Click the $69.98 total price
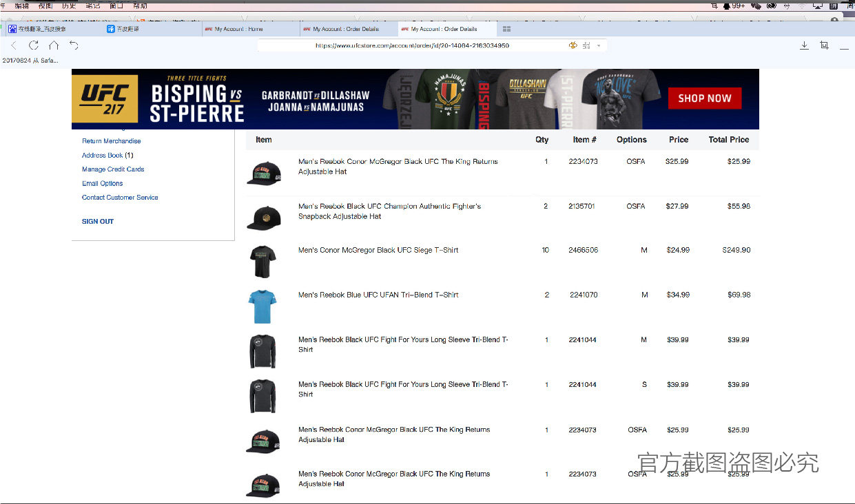This screenshot has width=855, height=504. coord(739,295)
